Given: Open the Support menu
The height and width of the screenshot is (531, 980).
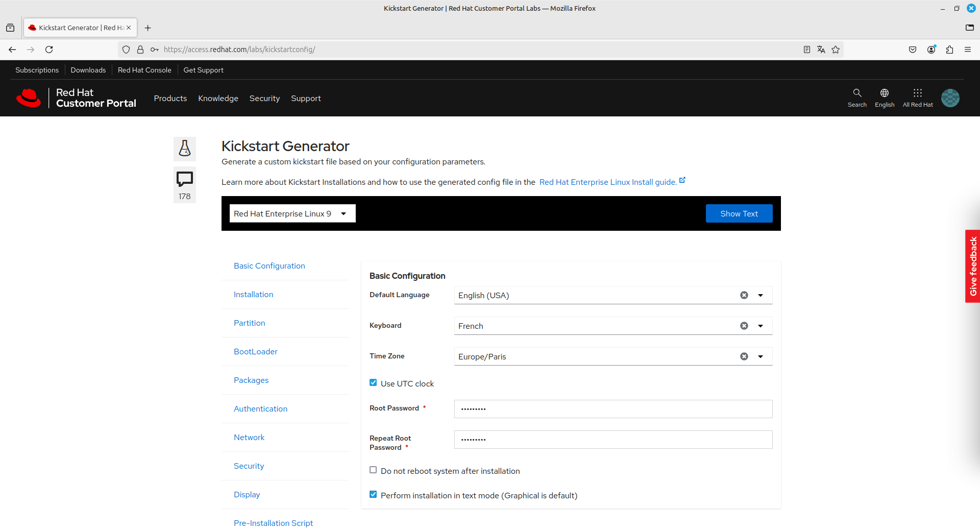Looking at the screenshot, I should tap(306, 99).
